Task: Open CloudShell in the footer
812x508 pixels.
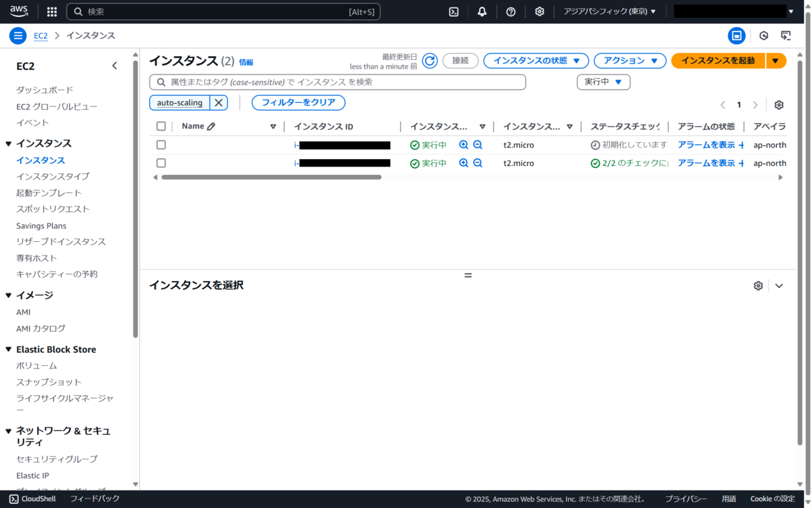Action: coord(34,499)
